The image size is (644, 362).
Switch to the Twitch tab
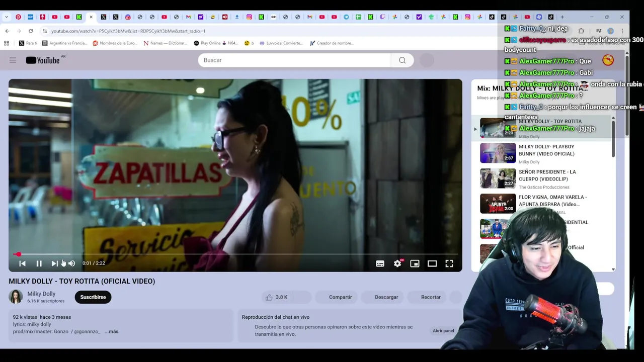pos(382,17)
